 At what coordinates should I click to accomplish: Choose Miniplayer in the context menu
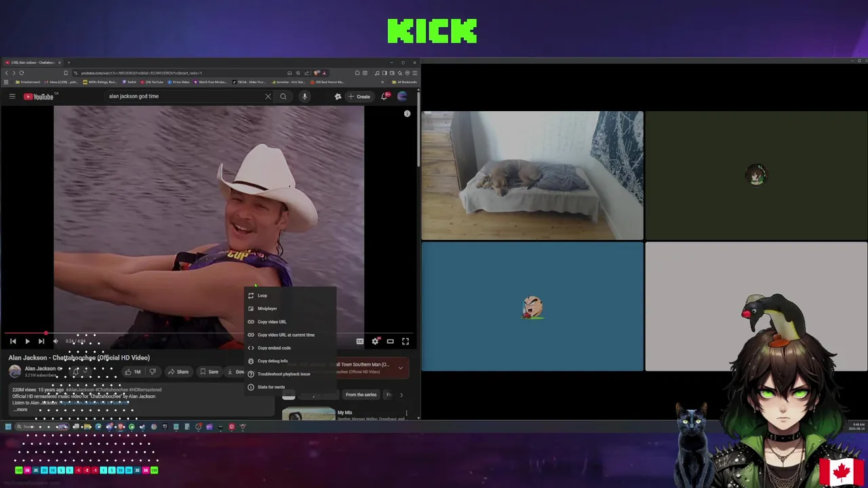coord(290,308)
